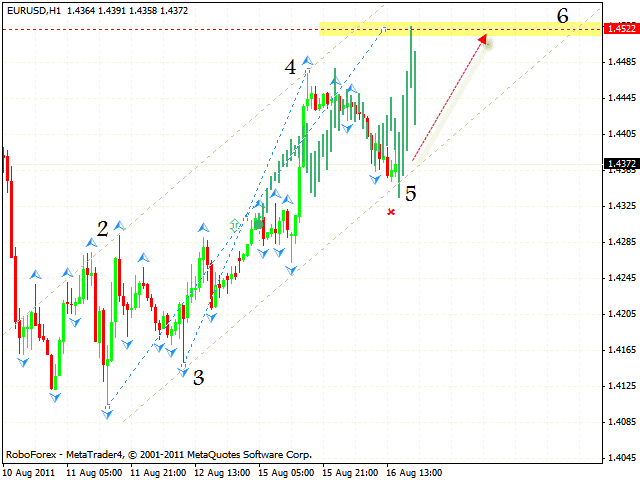Click wave label 5 near the pullback low
Image resolution: width=640 pixels, height=480 pixels.
410,193
